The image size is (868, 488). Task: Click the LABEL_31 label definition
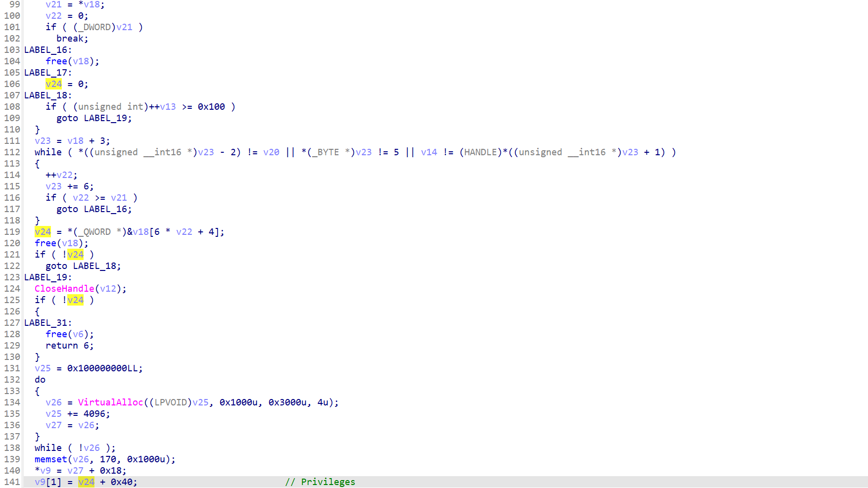(46, 323)
